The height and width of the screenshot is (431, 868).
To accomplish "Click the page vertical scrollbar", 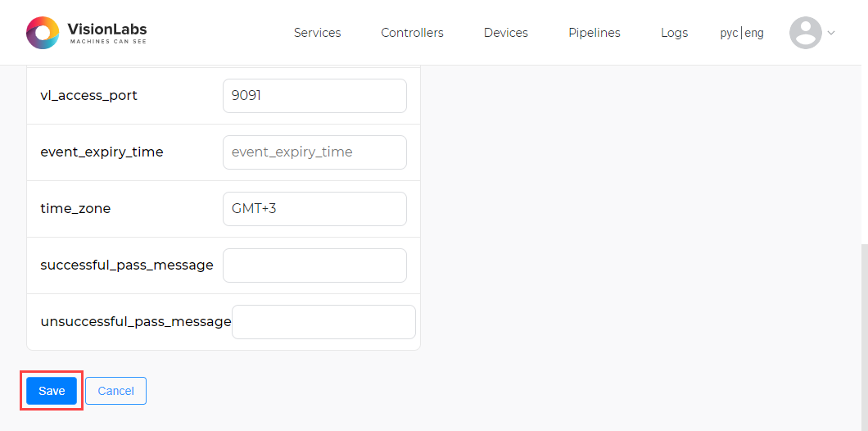I will coord(864,337).
